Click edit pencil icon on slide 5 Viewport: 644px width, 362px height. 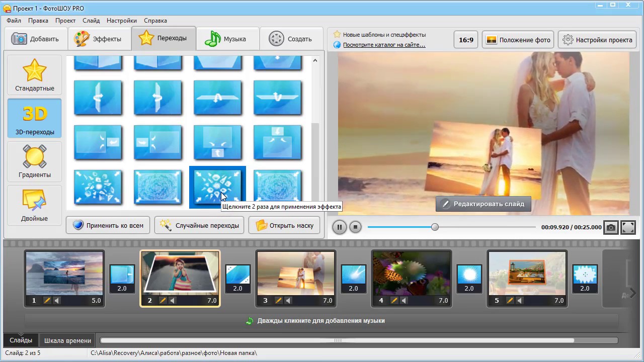tap(510, 301)
